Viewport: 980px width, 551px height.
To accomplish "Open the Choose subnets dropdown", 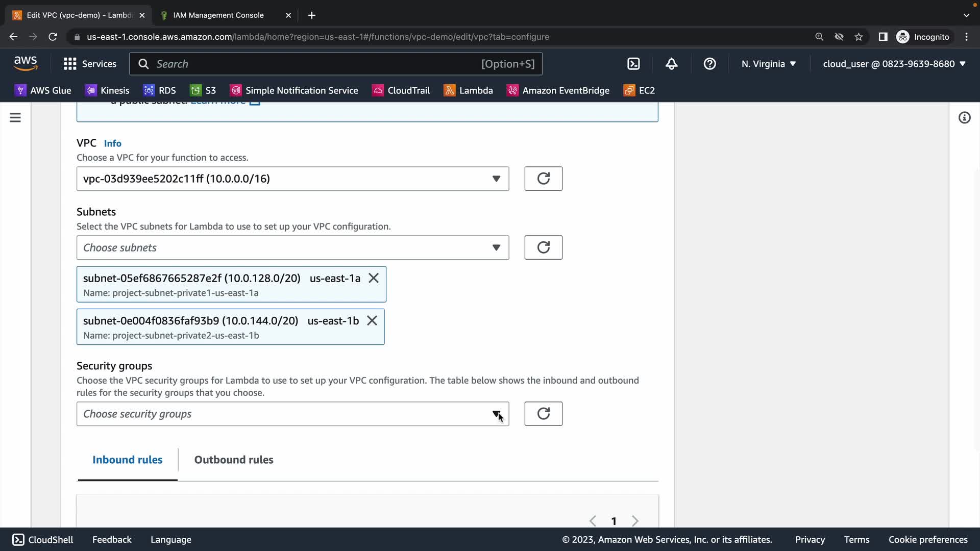I will coord(292,247).
